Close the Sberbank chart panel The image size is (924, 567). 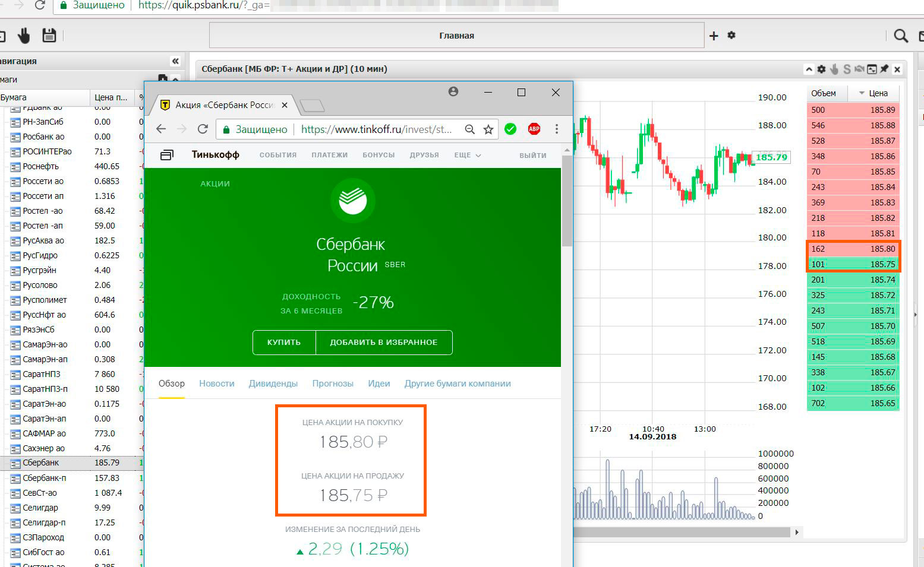point(897,69)
